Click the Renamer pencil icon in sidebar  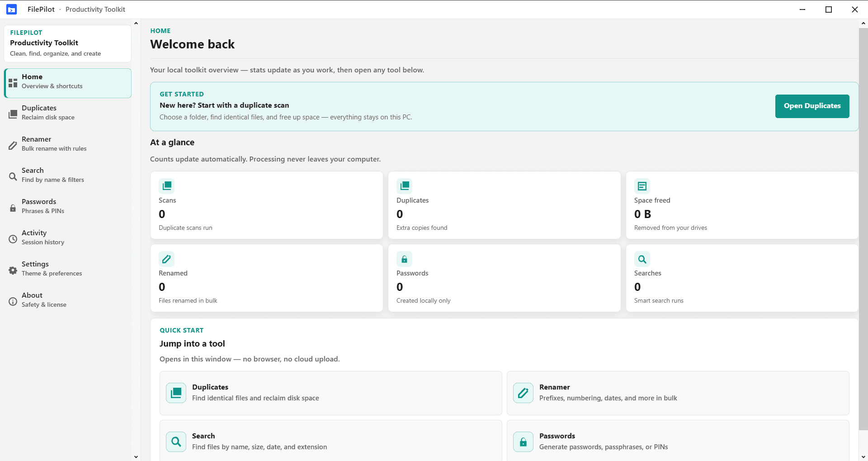click(x=13, y=146)
